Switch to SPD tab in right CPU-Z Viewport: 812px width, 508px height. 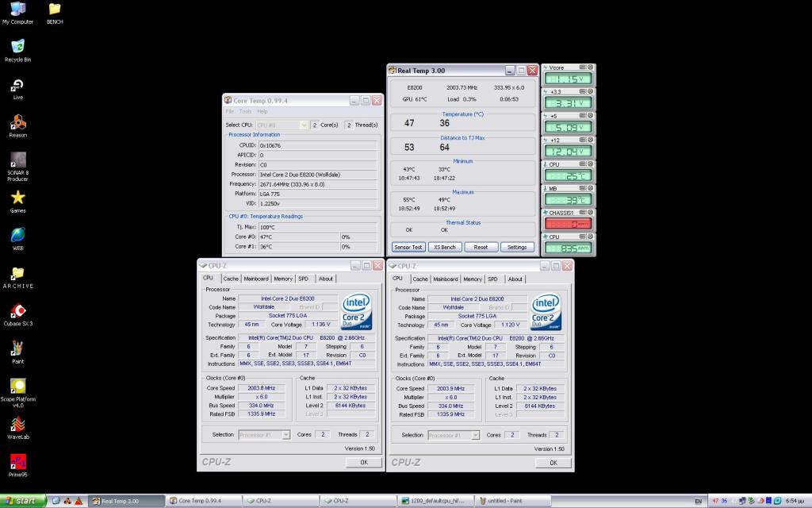(x=493, y=279)
